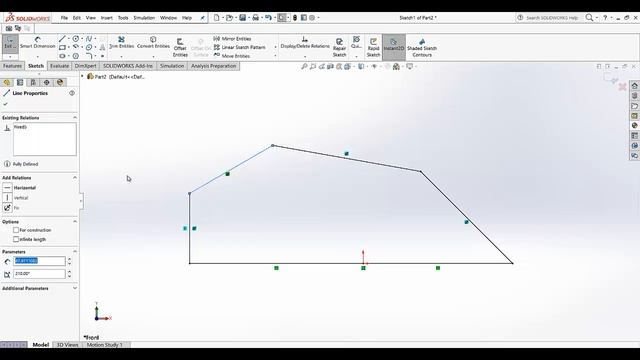This screenshot has width=640, height=360.
Task: Click the Line Properties help icon
Action: 72,93
